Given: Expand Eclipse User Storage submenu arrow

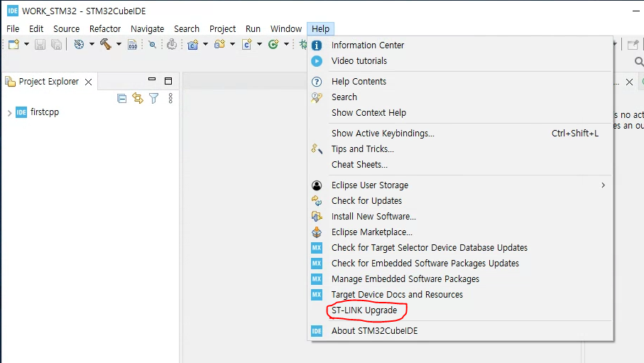Looking at the screenshot, I should pyautogui.click(x=603, y=185).
